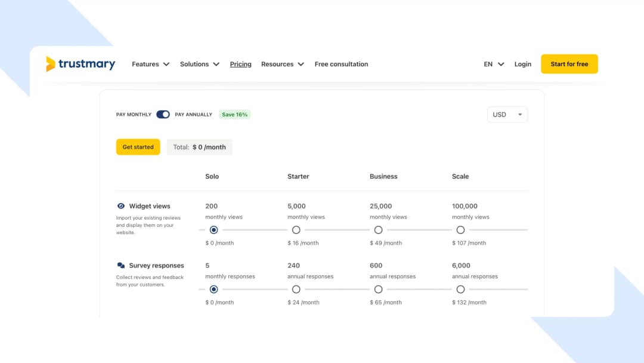Viewport: 644px width, 363px height.
Task: Click the Survey responses speech bubble icon
Action: click(x=121, y=265)
